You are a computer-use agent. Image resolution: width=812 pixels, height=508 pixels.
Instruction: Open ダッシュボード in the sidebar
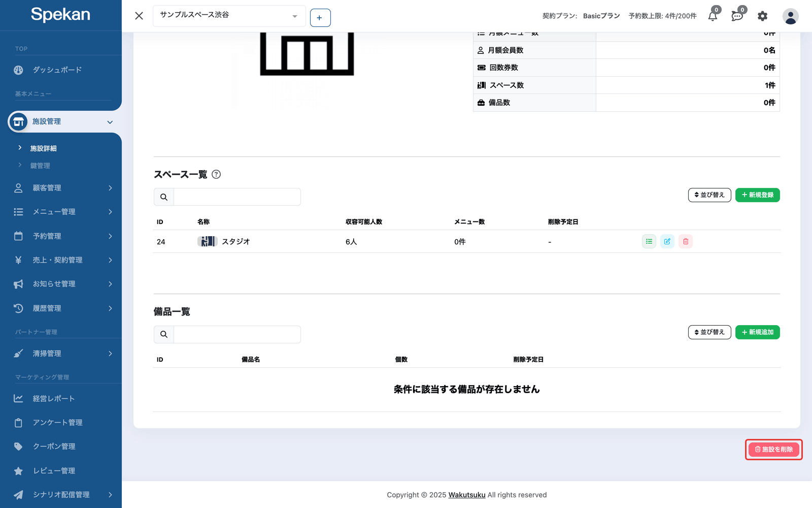[57, 70]
